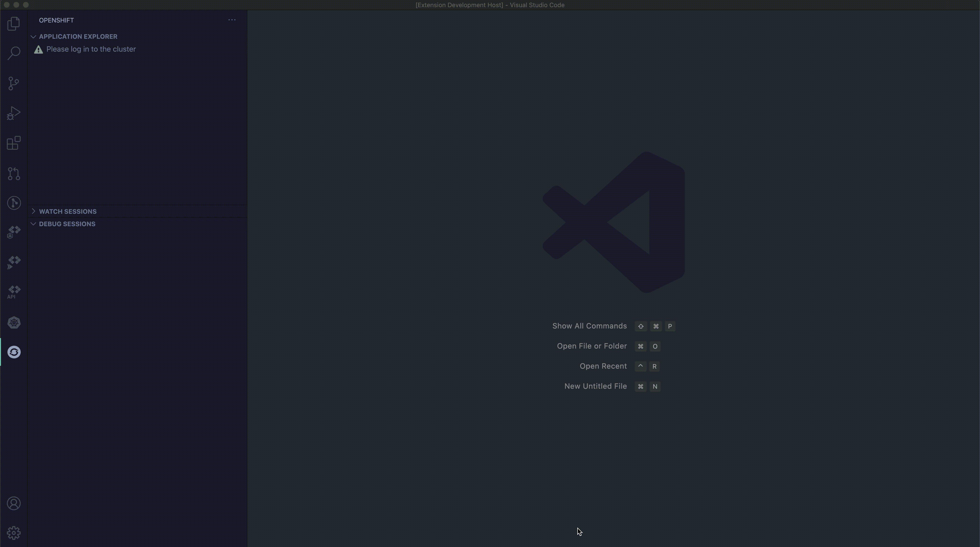Collapse the Debug Sessions section
Screen dimensions: 980x547
point(67,224)
